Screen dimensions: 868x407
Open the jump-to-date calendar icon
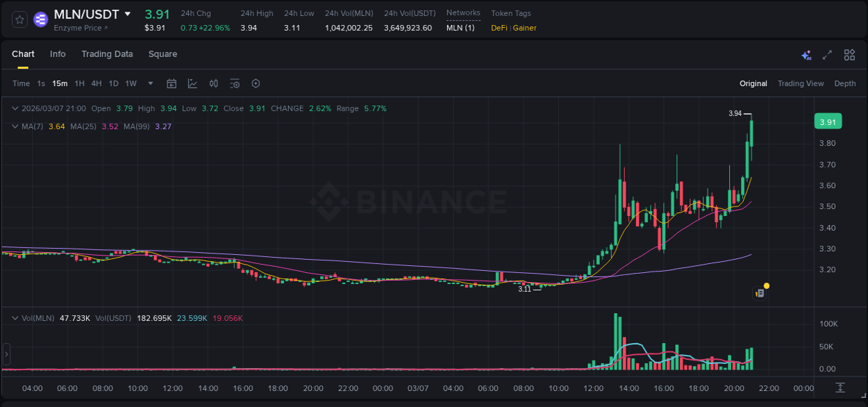click(172, 83)
